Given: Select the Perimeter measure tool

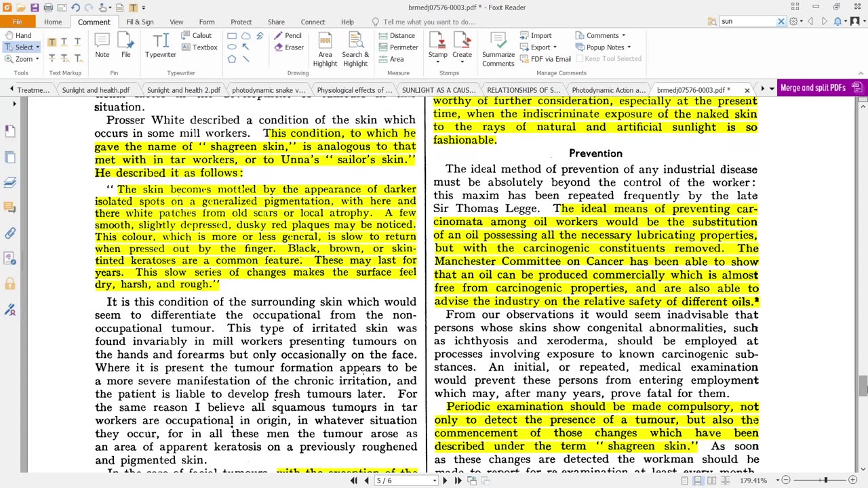Looking at the screenshot, I should 397,47.
